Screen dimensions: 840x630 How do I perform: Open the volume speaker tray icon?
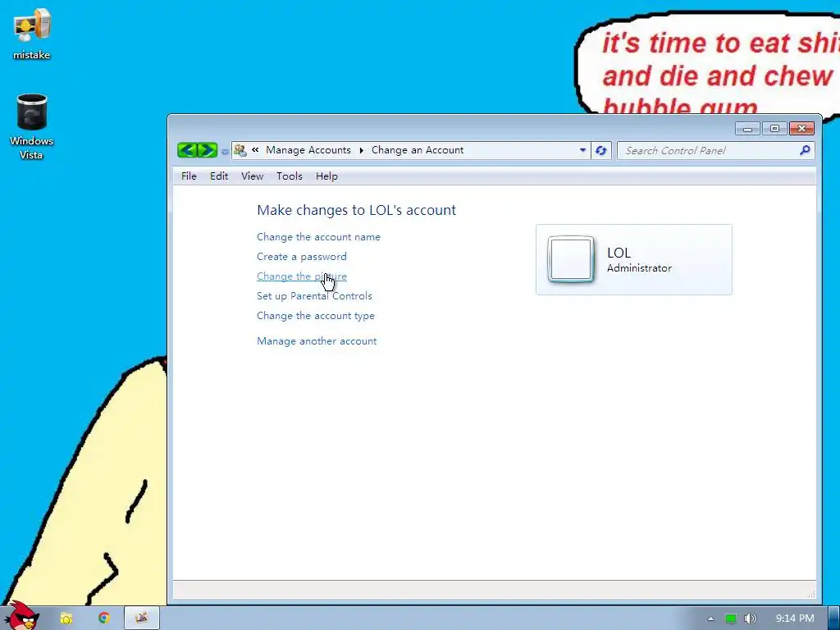coord(751,619)
